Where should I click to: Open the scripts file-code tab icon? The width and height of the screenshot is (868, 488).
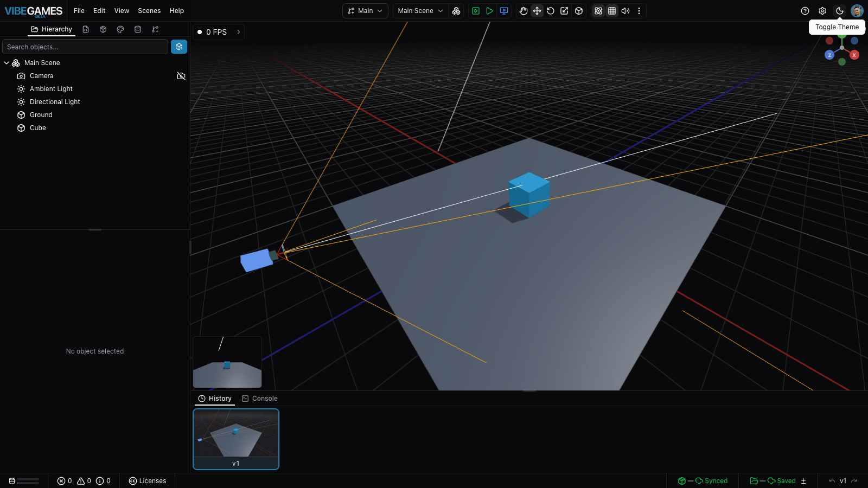tap(86, 29)
